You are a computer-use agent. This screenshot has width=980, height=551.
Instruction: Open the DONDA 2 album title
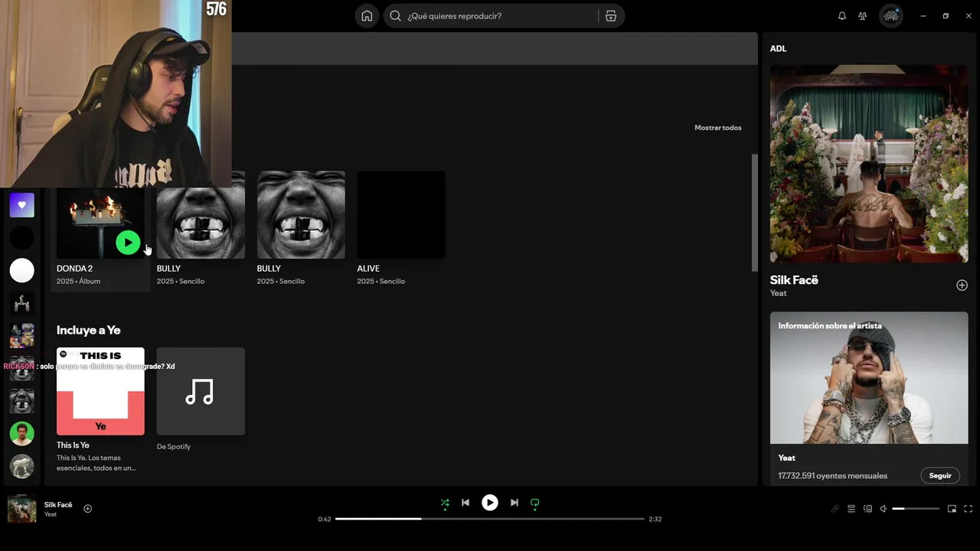[x=74, y=269]
